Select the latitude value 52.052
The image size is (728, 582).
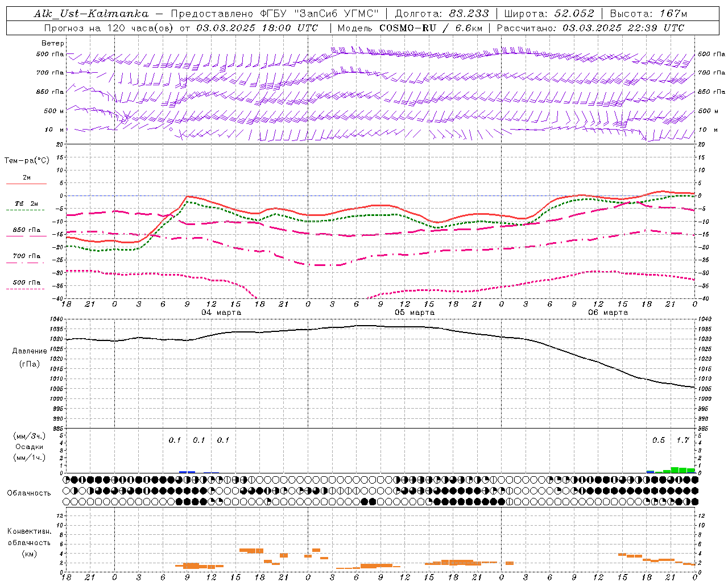point(574,14)
